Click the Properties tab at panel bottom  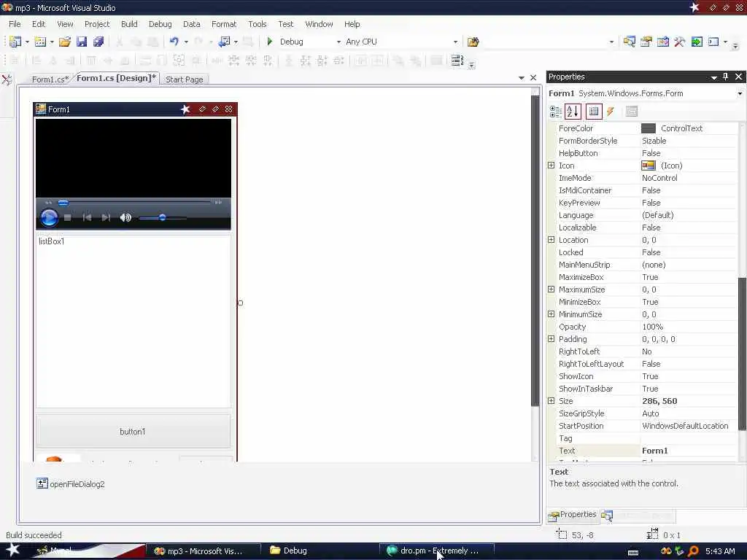573,515
